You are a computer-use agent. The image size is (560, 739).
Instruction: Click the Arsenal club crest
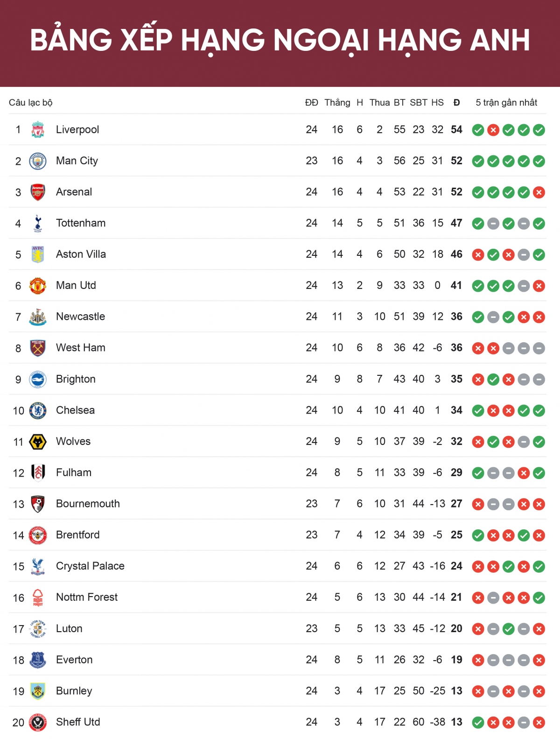coord(38,192)
